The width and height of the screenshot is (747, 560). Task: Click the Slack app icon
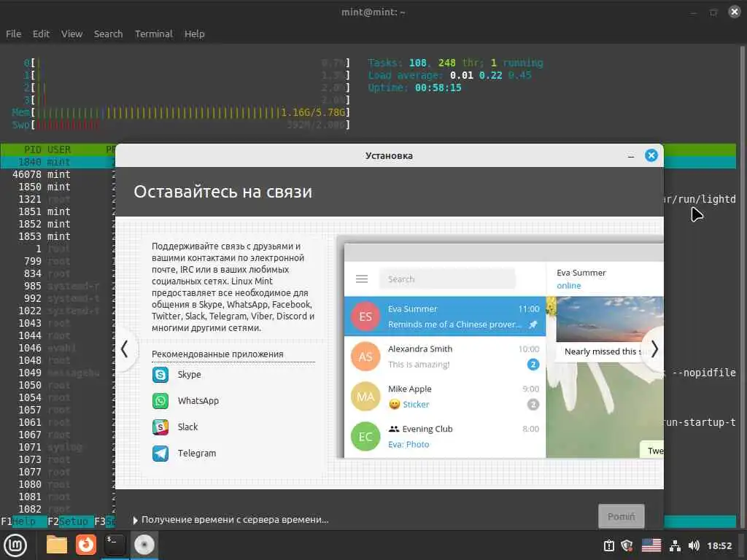pos(160,427)
